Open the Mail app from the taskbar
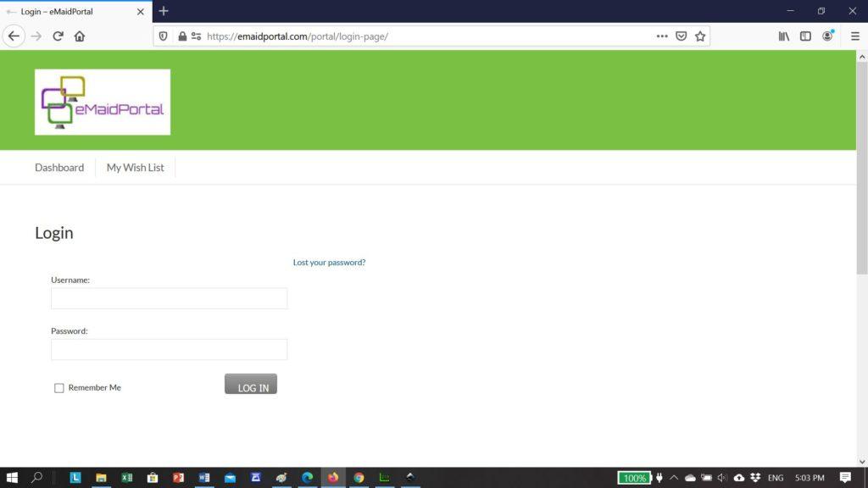The height and width of the screenshot is (488, 868). (x=230, y=478)
